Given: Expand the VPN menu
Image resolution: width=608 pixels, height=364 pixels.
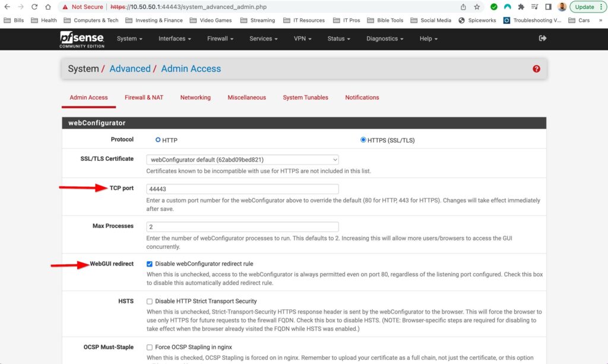Looking at the screenshot, I should (x=302, y=39).
